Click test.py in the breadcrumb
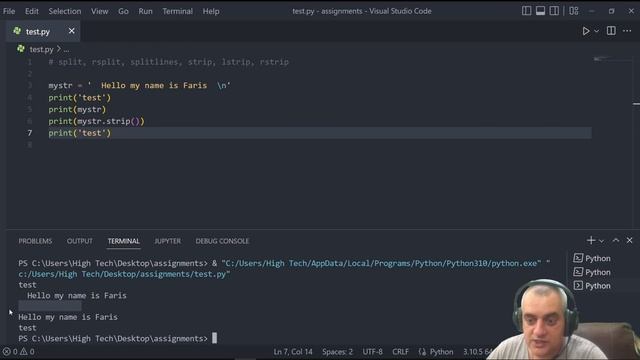Viewport: 640px width, 360px height. [41, 49]
